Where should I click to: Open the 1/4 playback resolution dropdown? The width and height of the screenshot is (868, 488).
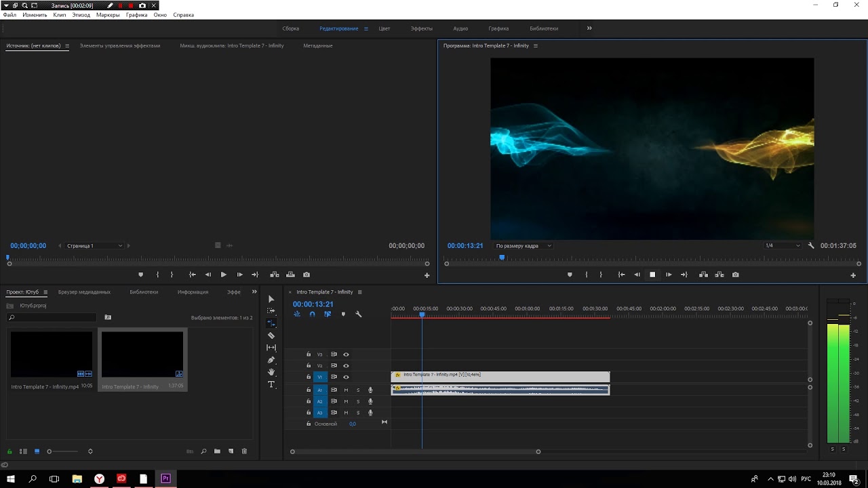783,246
